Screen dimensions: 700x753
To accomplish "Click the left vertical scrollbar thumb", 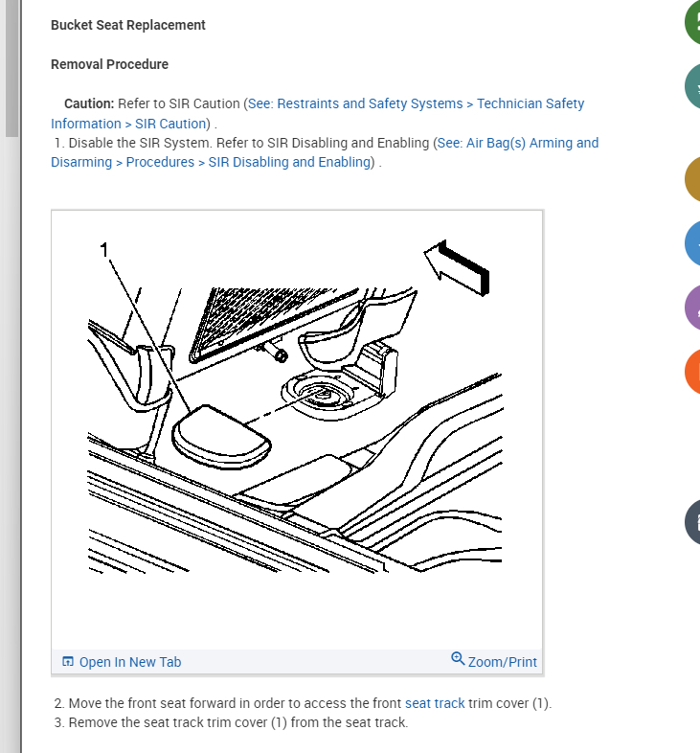I will pyautogui.click(x=11, y=68).
